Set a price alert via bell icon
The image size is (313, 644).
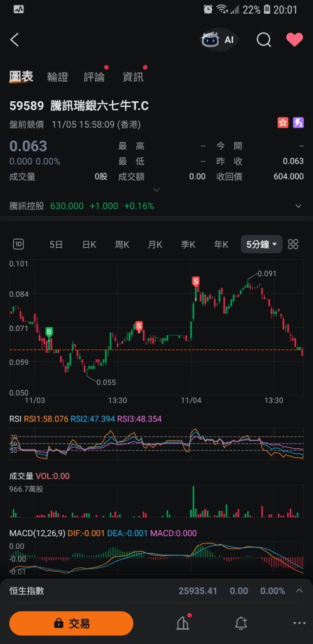coord(241,623)
